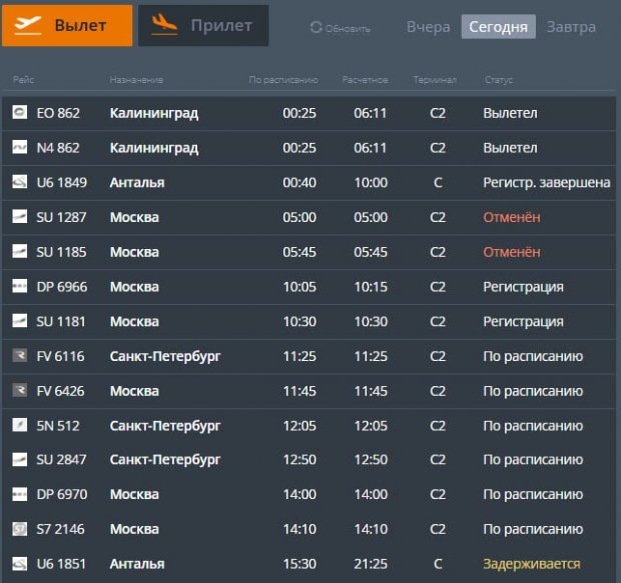Click the Статус column header
621x583 pixels.
[x=499, y=80]
